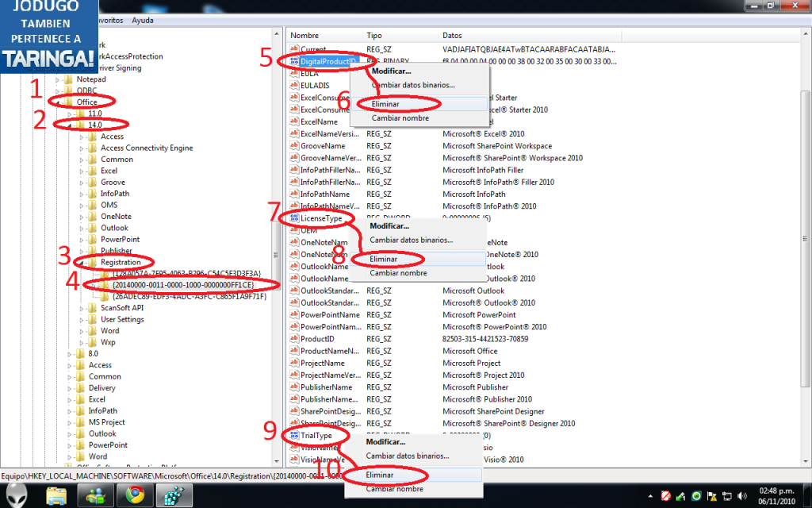Click the Delivery key folder icon
This screenshot has width=812, height=508.
pos(80,387)
